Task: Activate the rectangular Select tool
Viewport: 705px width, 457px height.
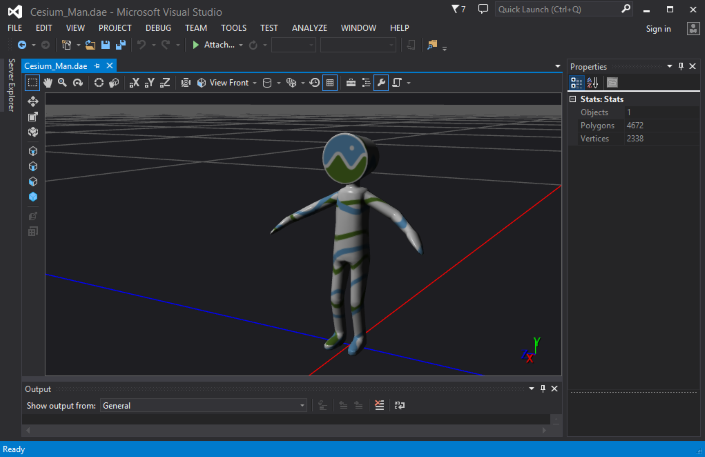Action: click(x=32, y=83)
